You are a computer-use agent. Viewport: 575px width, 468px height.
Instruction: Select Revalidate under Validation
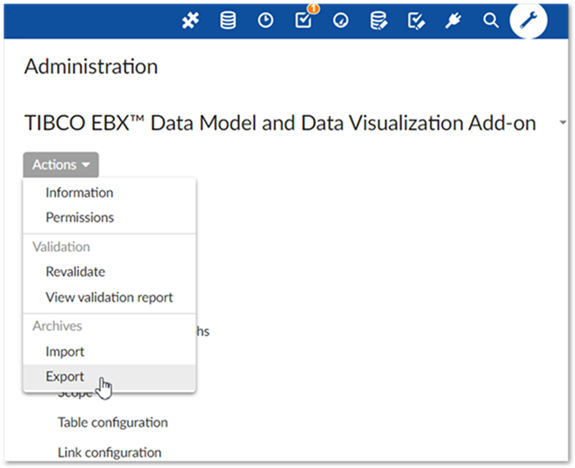pos(109,272)
